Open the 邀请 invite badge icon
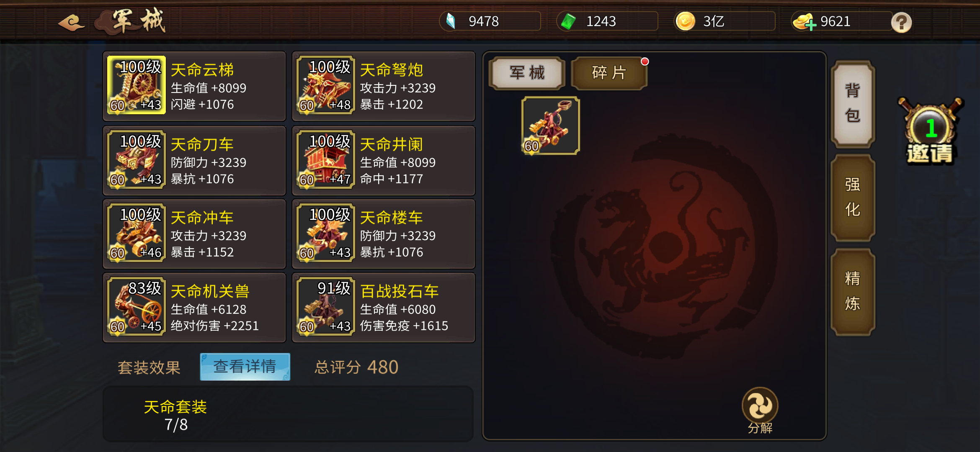The width and height of the screenshot is (980, 452). pyautogui.click(x=930, y=131)
